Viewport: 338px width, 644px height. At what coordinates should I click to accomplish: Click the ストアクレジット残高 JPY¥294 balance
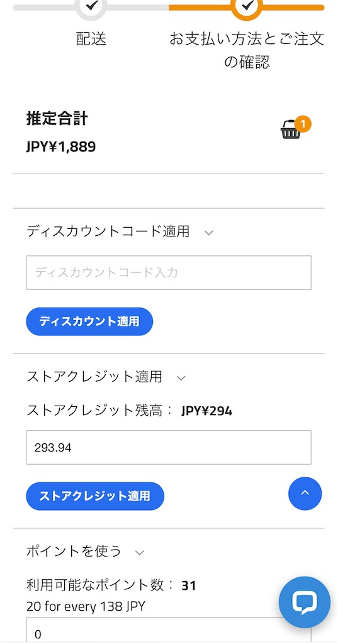[x=130, y=411]
